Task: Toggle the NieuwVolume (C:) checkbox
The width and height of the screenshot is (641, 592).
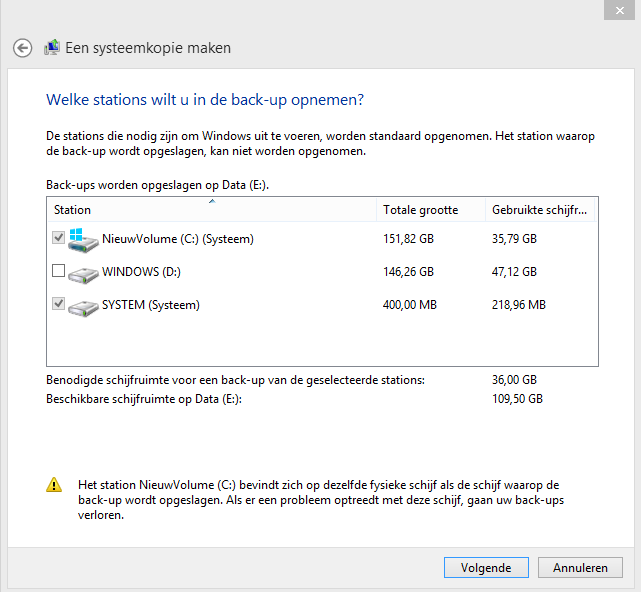Action: [x=58, y=237]
